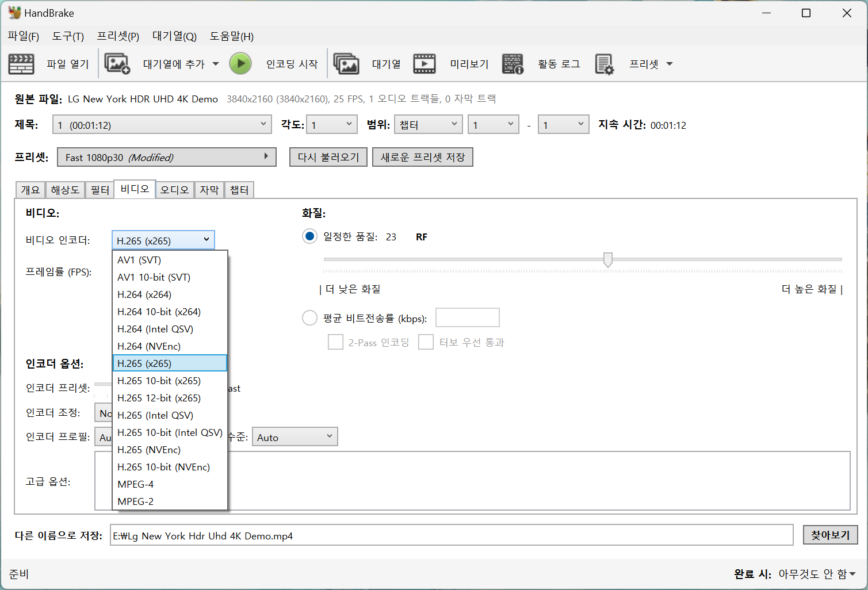
Task: Select average bitrate (kbps) radio button
Action: [x=309, y=318]
